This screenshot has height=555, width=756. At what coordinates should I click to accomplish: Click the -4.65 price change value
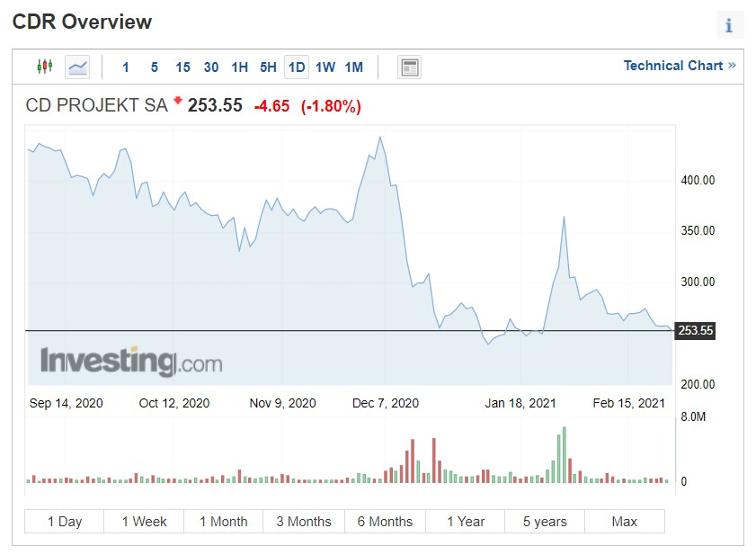[271, 105]
